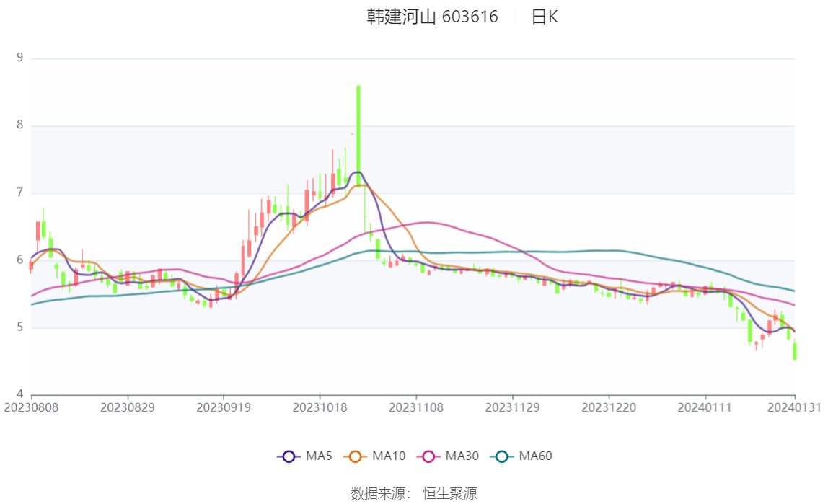The height and width of the screenshot is (504, 828).
Task: Click the tall green candlestick peaking near 8.6
Action: pyautogui.click(x=358, y=136)
